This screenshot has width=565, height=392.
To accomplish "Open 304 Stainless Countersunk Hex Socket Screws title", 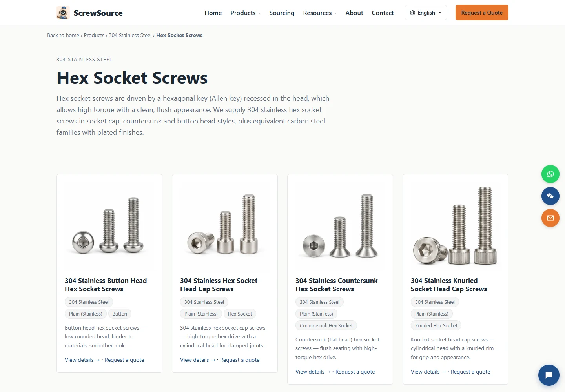I will (x=337, y=285).
